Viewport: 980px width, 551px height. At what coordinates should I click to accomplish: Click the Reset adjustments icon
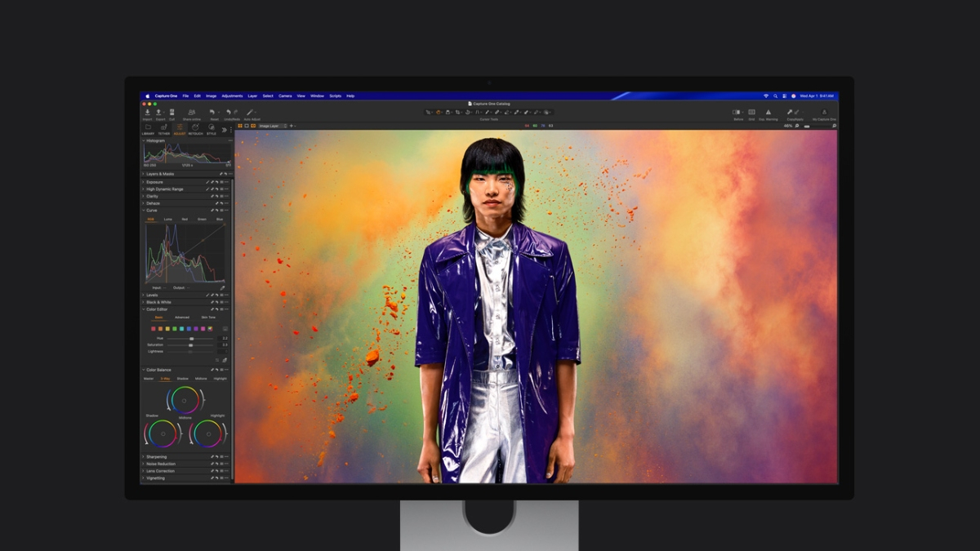212,111
